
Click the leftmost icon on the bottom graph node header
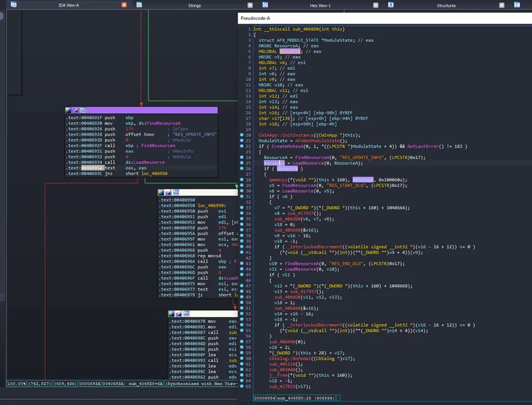coord(171,313)
